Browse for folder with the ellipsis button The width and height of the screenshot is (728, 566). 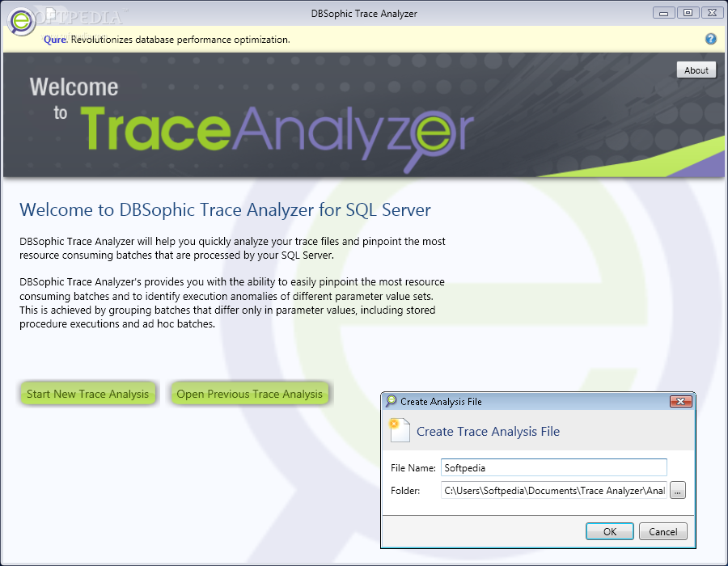(x=678, y=490)
